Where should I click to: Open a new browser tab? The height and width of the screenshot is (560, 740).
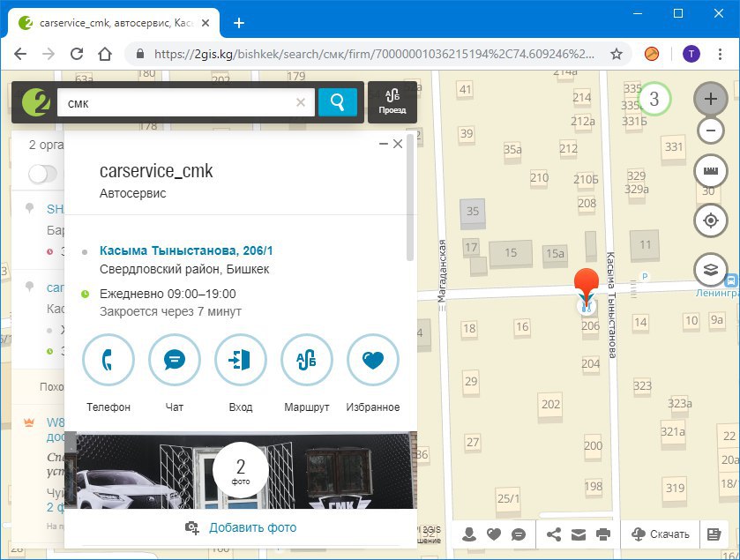click(239, 23)
